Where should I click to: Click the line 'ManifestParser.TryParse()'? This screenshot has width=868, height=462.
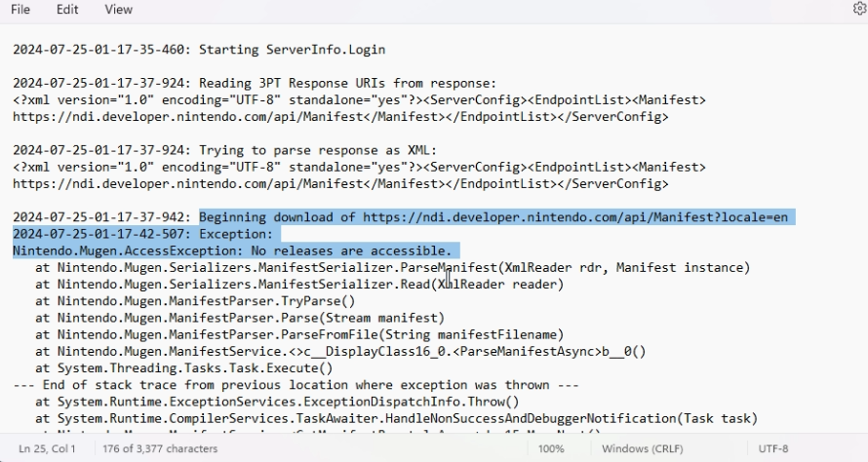click(195, 301)
